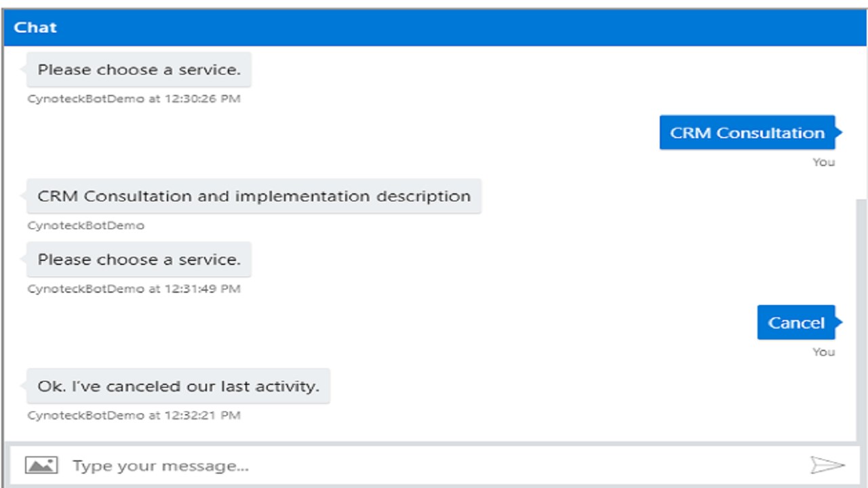Click the 12:32:21 PM timestamp
This screenshot has width=868, height=488.
[x=202, y=415]
